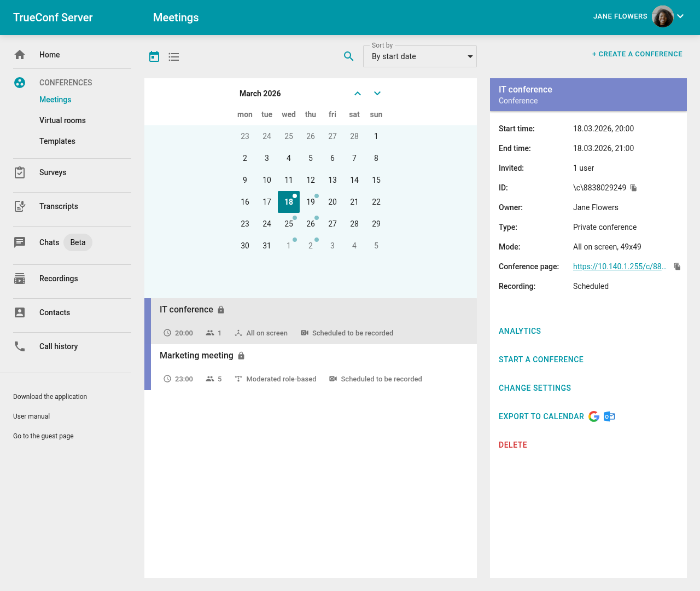Viewport: 700px width, 591px height.
Task: Select March 26 on the calendar
Action: 311,224
